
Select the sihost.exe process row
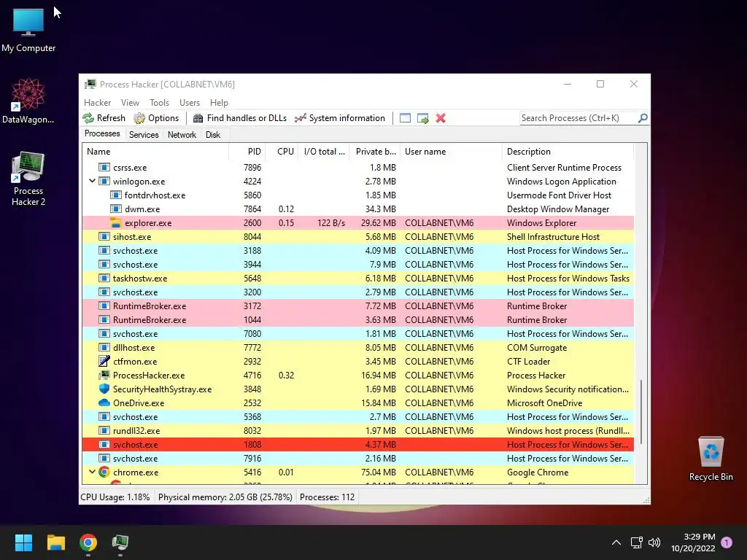(358, 236)
